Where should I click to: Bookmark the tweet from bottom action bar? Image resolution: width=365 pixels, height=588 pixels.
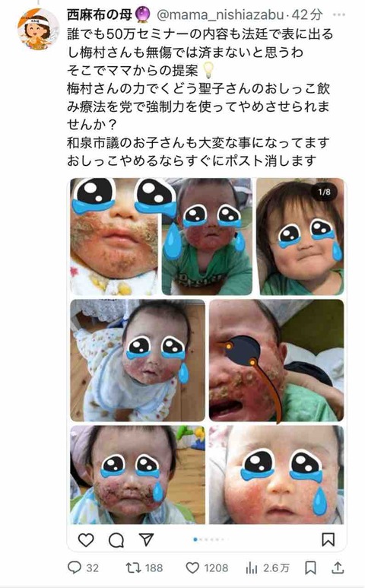(310, 567)
